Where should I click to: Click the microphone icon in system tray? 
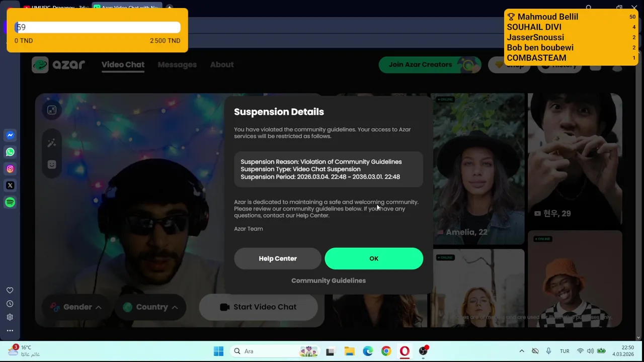tap(548, 351)
